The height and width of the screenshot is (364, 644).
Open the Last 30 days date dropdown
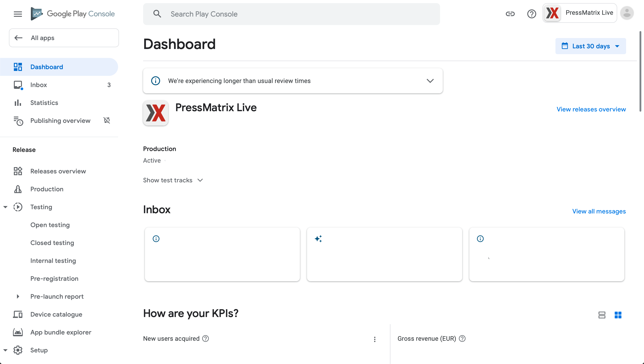click(x=591, y=46)
